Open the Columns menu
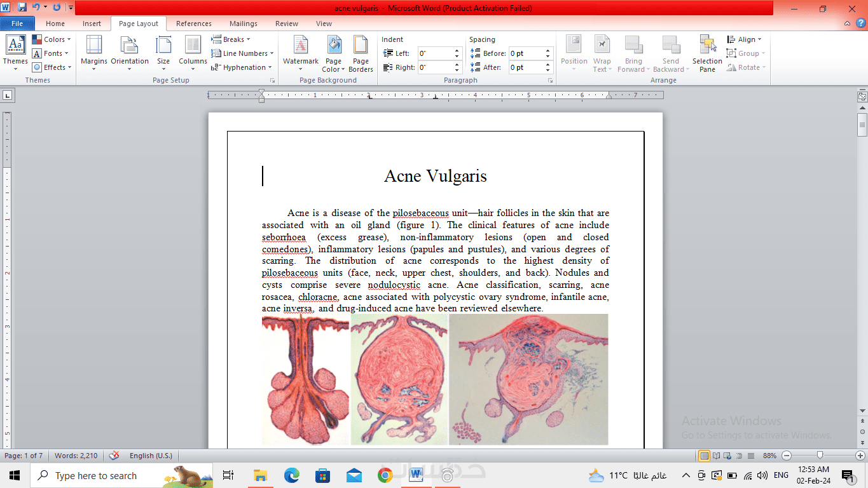This screenshot has width=868, height=488. (x=193, y=53)
